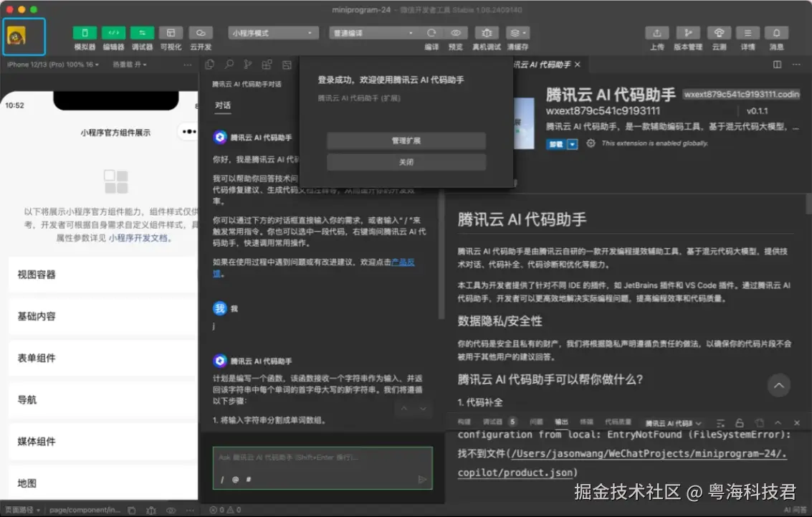Screen dimensions: 812x517
Task: Open the 清缓存 clear cache menu
Action: tap(517, 33)
